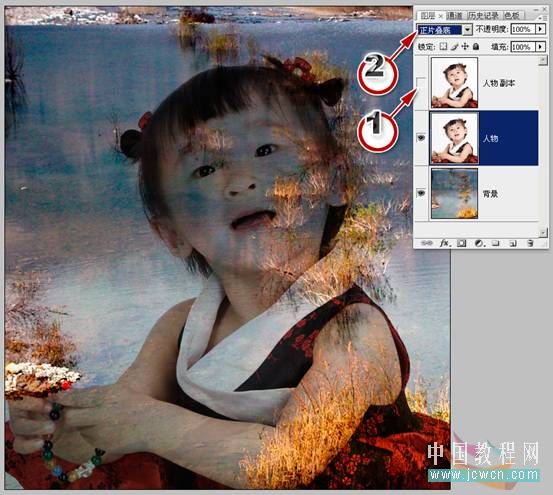Image resolution: width=553 pixels, height=495 pixels.
Task: Lock transparent pixels
Action: pyautogui.click(x=444, y=46)
